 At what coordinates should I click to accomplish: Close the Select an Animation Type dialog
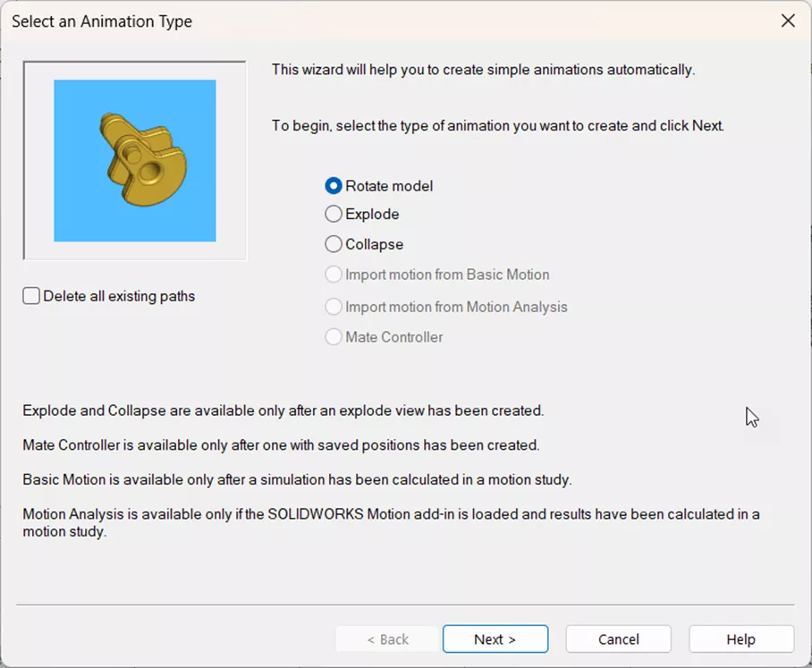coord(787,21)
